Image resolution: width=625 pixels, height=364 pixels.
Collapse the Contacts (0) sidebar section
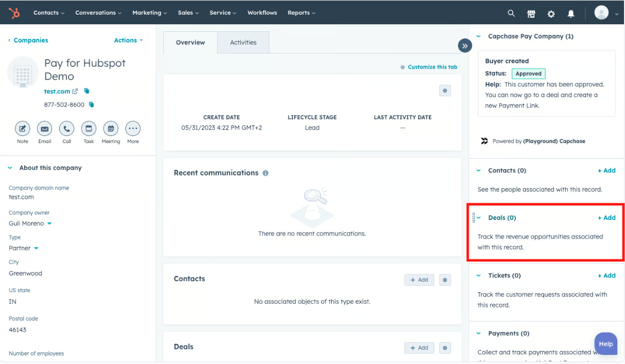point(479,171)
